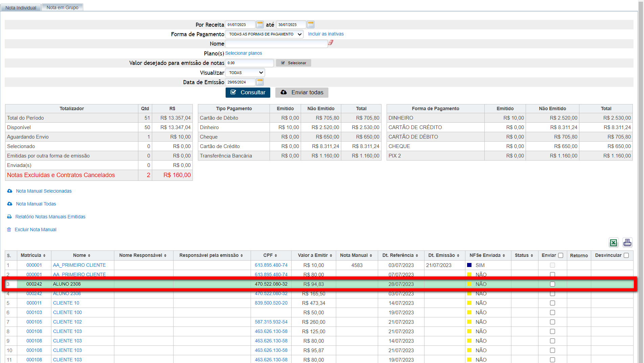Export table to Excel

(x=613, y=242)
